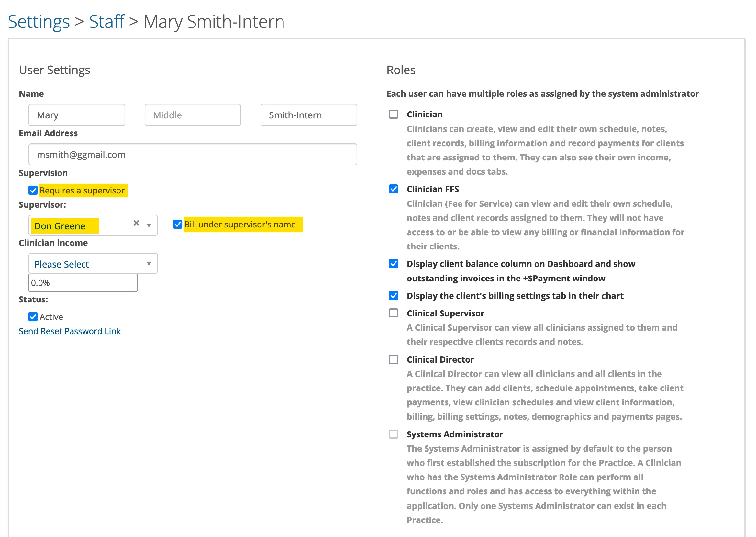Expand the Clinician income Please Select dropdown
The width and height of the screenshot is (756, 537).
click(x=93, y=264)
